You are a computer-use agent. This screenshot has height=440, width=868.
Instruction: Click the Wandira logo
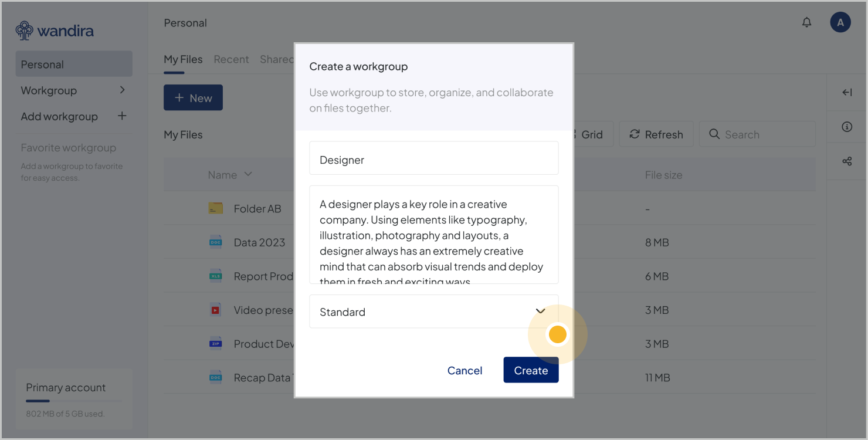click(x=55, y=31)
